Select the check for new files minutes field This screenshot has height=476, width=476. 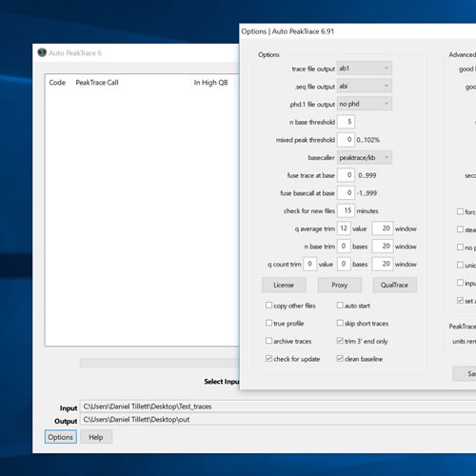[x=346, y=210]
